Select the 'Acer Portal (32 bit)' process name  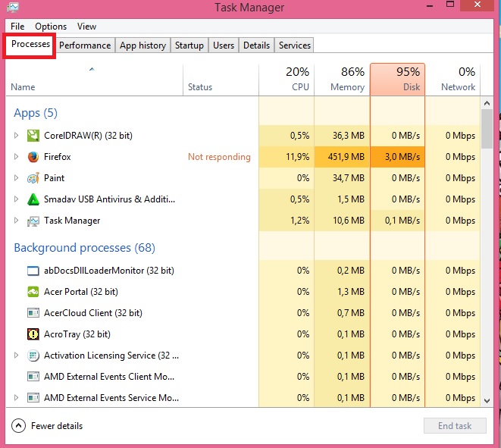click(x=81, y=292)
